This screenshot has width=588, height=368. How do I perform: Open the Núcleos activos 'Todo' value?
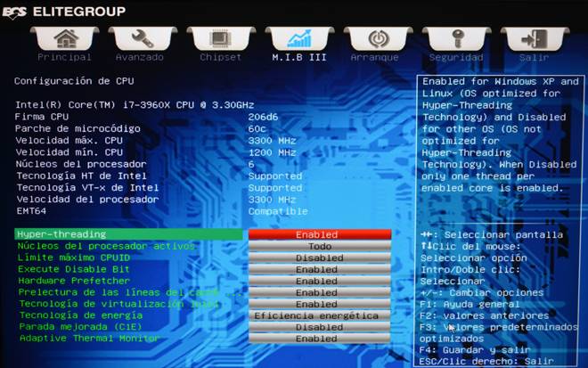tap(320, 247)
